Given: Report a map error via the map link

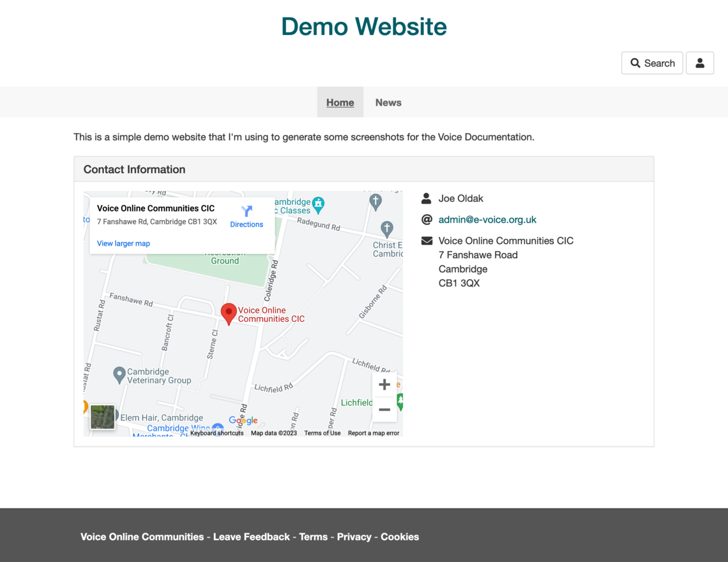Looking at the screenshot, I should [374, 432].
